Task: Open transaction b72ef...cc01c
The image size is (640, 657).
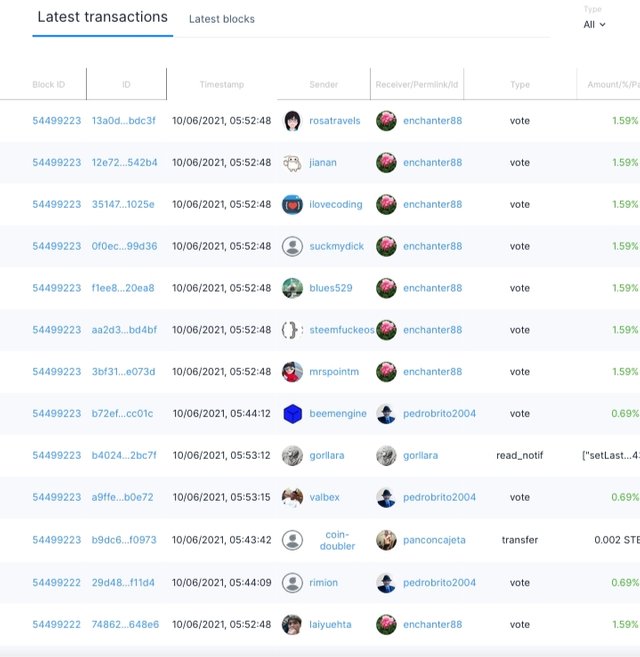Action: pyautogui.click(x=122, y=414)
